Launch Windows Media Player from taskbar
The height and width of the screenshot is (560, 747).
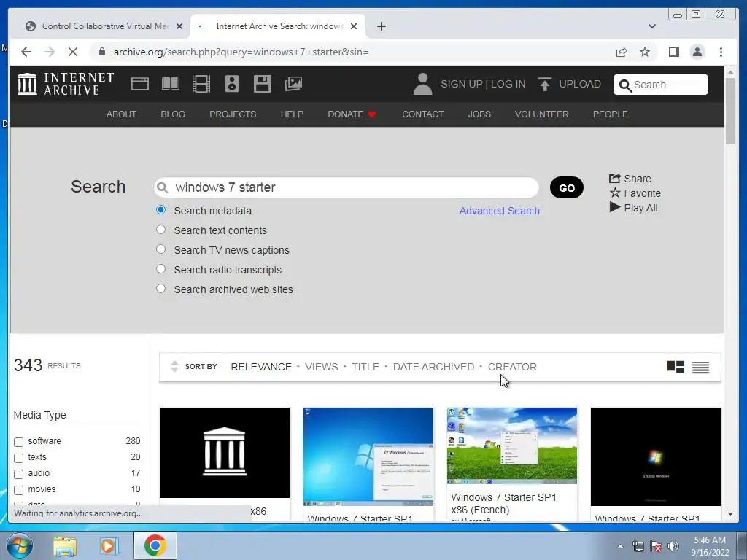[x=108, y=546]
